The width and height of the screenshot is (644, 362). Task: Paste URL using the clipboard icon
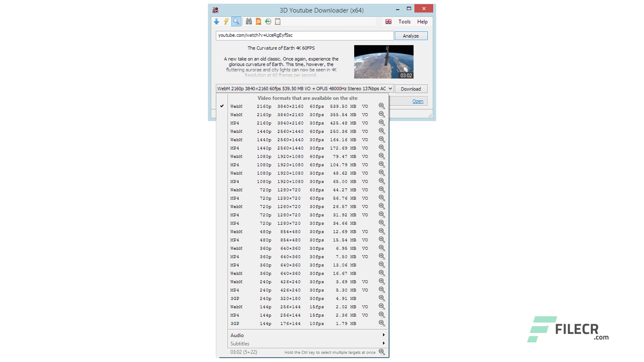coord(277,21)
